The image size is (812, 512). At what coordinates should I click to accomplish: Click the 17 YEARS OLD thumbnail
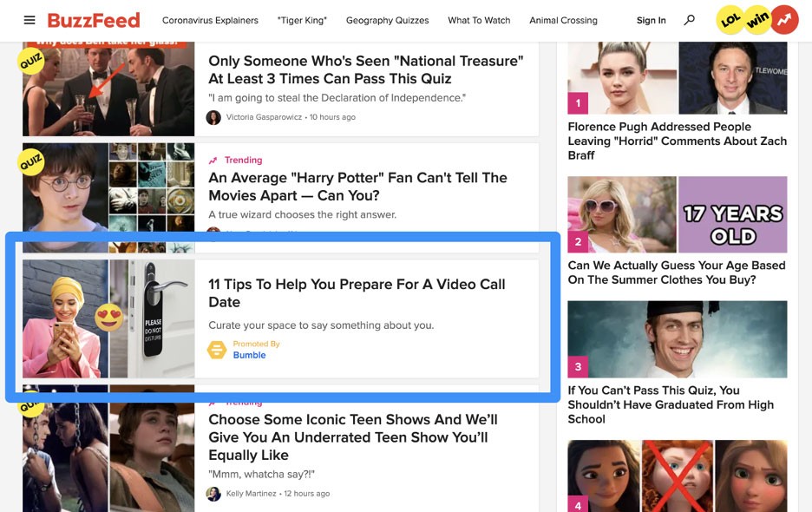(x=678, y=214)
